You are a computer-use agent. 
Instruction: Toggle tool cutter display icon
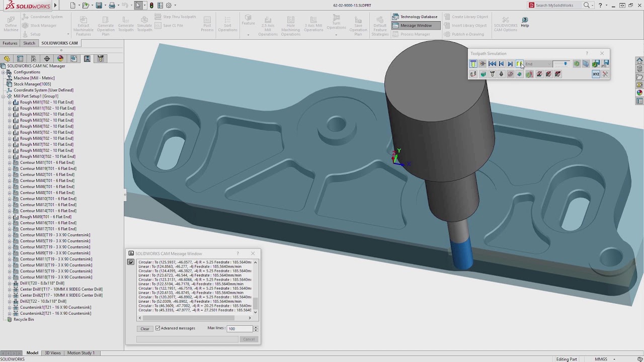pos(492,74)
